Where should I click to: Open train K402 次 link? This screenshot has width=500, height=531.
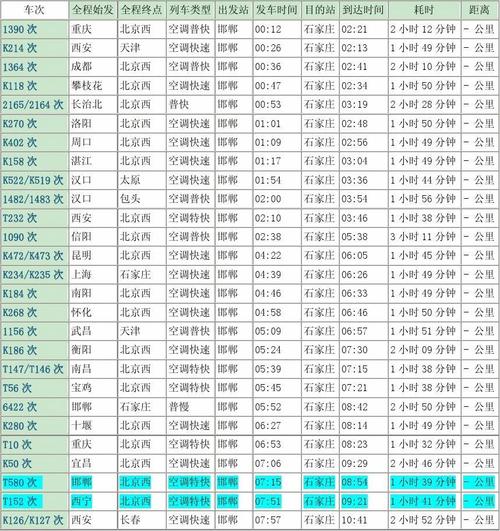click(x=20, y=143)
